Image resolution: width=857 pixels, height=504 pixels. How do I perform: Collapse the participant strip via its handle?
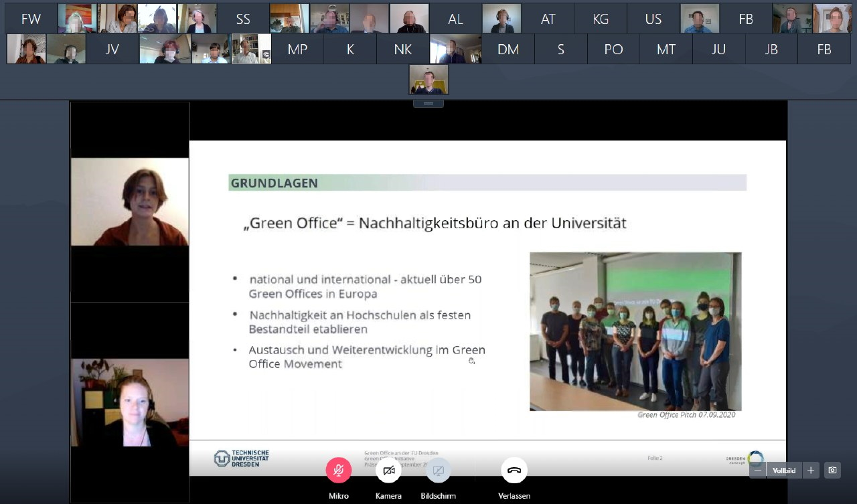(x=428, y=102)
